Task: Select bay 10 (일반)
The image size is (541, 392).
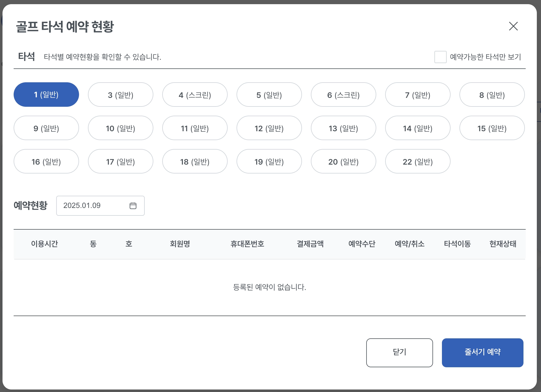Action: coord(121,128)
